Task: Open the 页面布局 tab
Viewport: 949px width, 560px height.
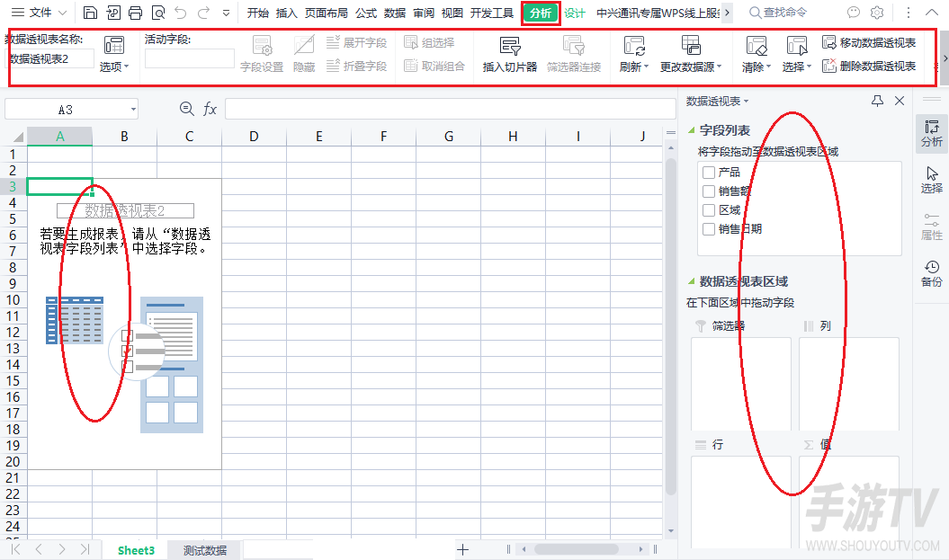Action: coord(327,13)
